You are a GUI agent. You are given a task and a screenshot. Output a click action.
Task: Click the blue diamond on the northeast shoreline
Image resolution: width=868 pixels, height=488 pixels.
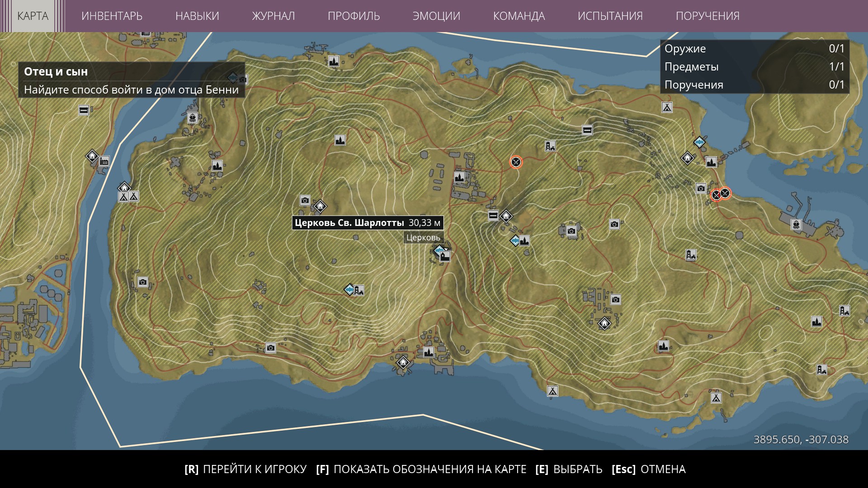pyautogui.click(x=699, y=143)
